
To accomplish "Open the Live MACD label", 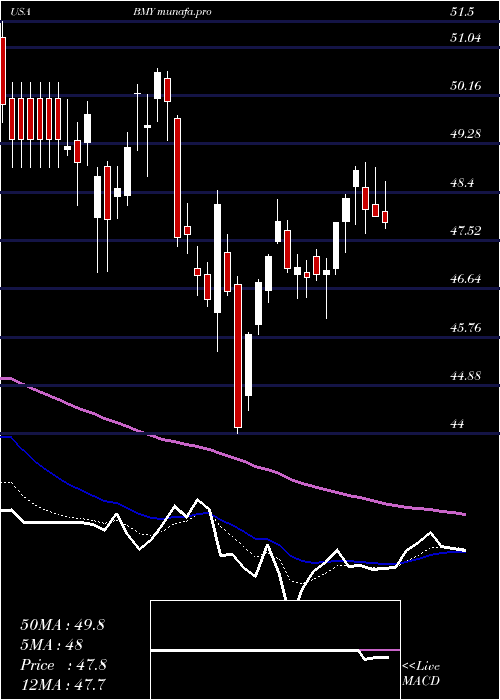I will 421,673.
